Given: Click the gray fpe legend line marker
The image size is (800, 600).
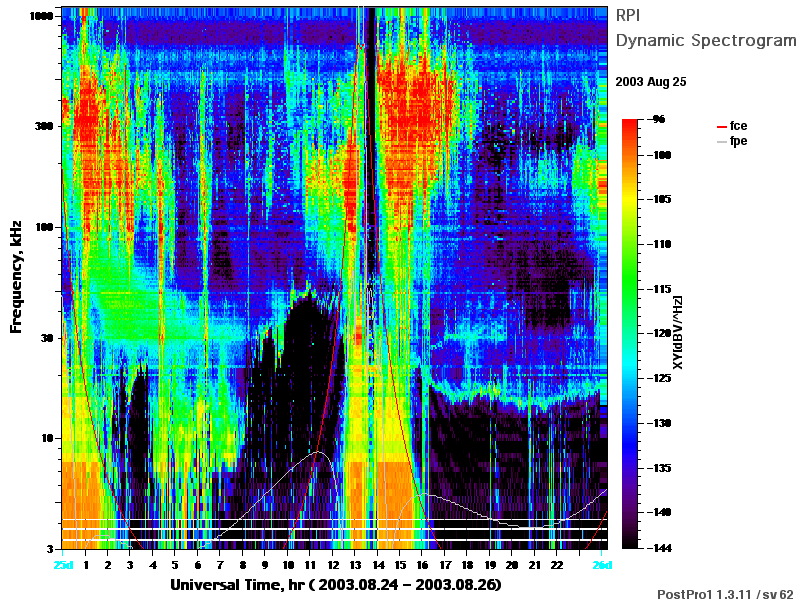Looking at the screenshot, I should click(721, 141).
